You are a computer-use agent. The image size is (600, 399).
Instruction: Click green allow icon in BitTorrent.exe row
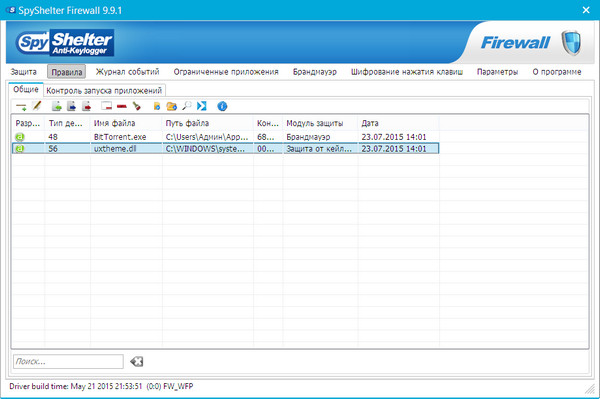click(20, 137)
